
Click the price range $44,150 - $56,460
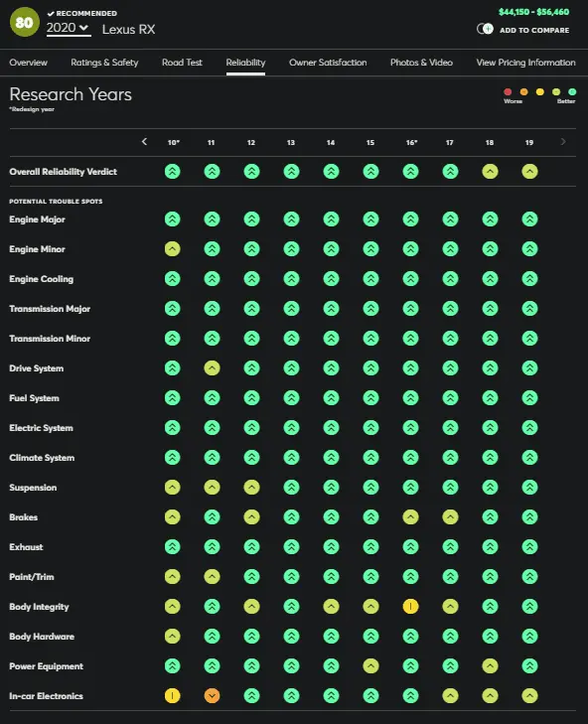533,12
